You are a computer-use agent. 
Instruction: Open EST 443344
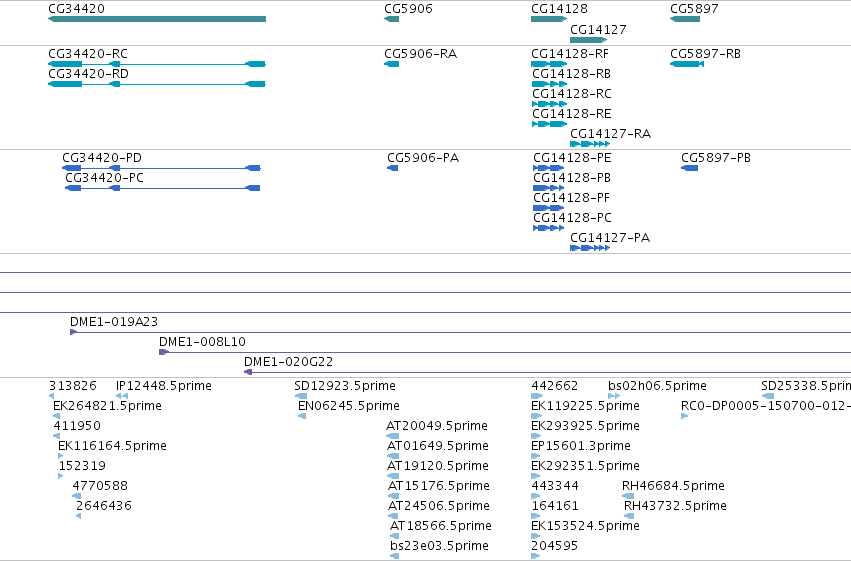tap(555, 486)
